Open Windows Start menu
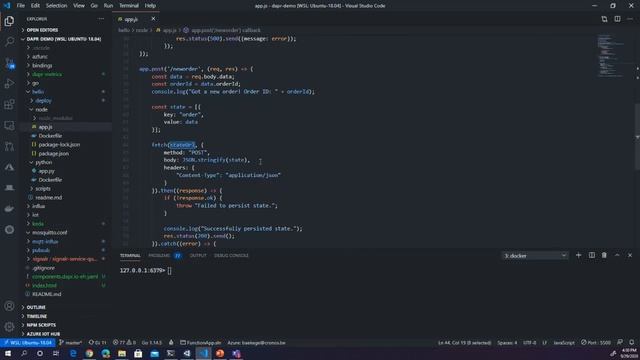Image resolution: width=640 pixels, height=360 pixels. tap(8, 353)
